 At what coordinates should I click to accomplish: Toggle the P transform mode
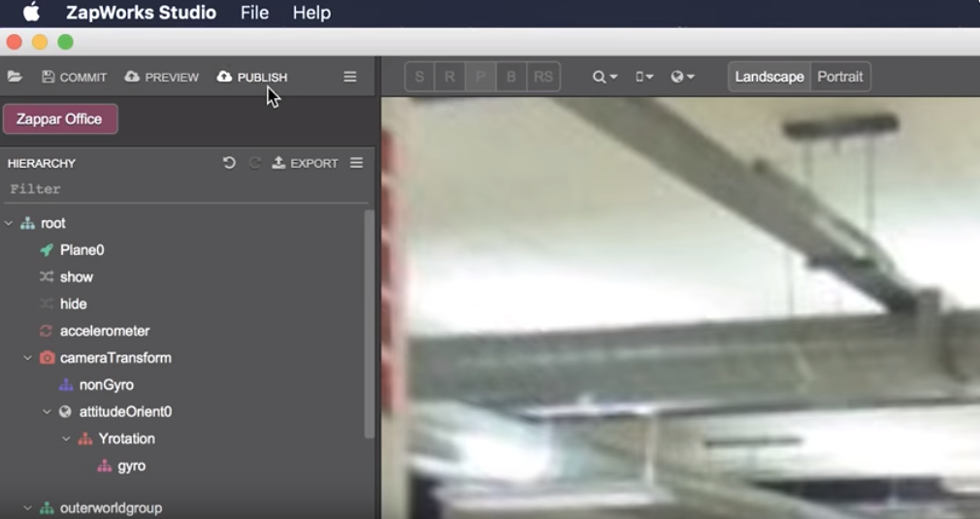tap(480, 77)
